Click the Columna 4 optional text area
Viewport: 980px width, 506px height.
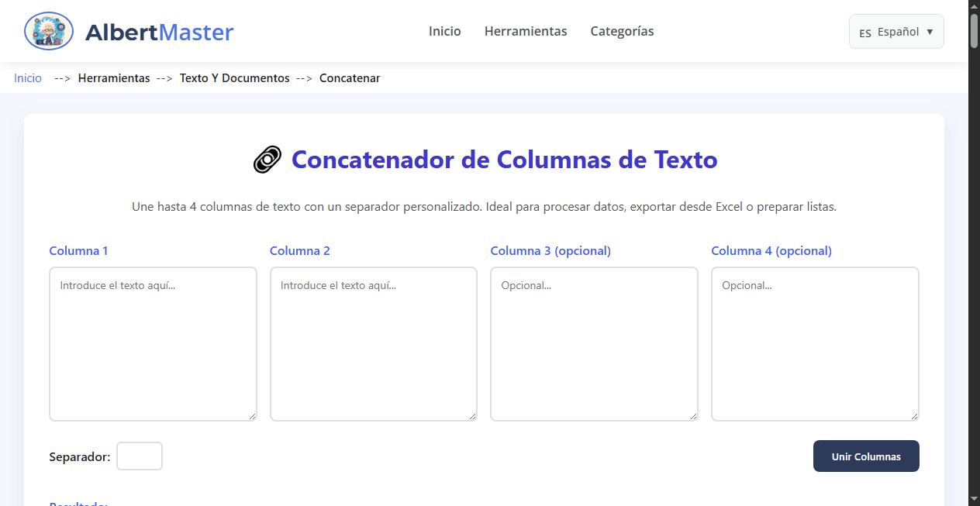814,343
